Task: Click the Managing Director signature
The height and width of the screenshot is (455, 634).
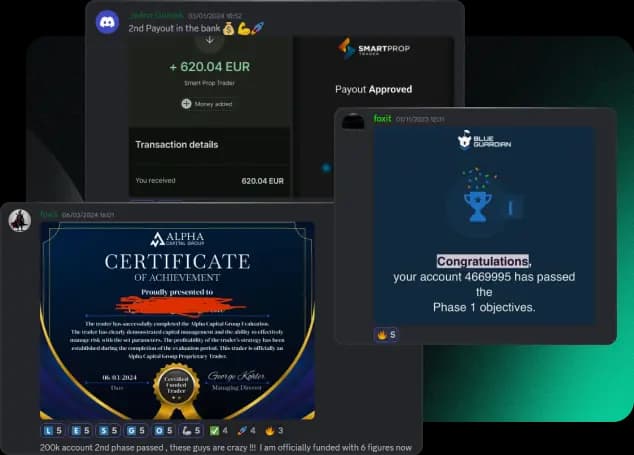Action: 236,377
